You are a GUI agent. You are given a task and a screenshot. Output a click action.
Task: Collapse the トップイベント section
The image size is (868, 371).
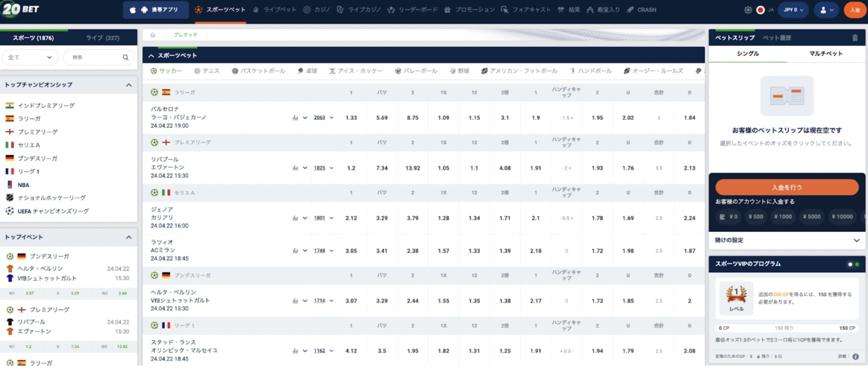(x=129, y=237)
